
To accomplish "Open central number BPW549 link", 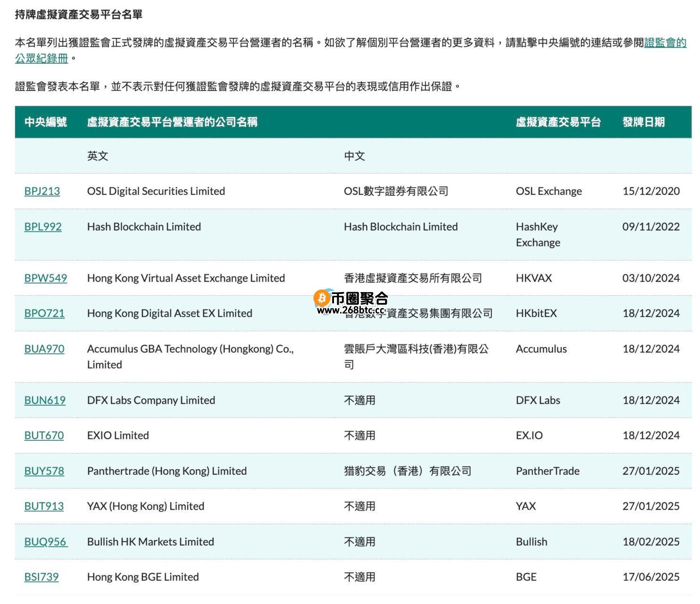I will [45, 278].
